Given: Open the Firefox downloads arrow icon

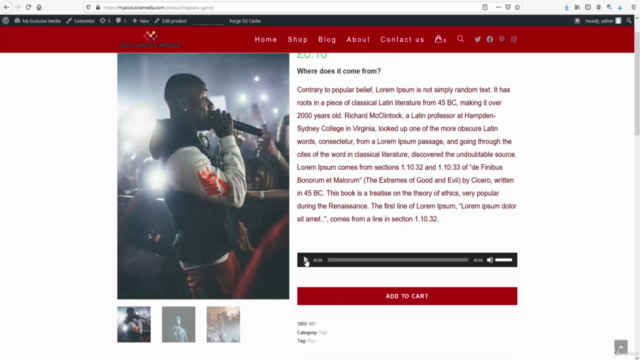Looking at the screenshot, I should pos(567,7).
